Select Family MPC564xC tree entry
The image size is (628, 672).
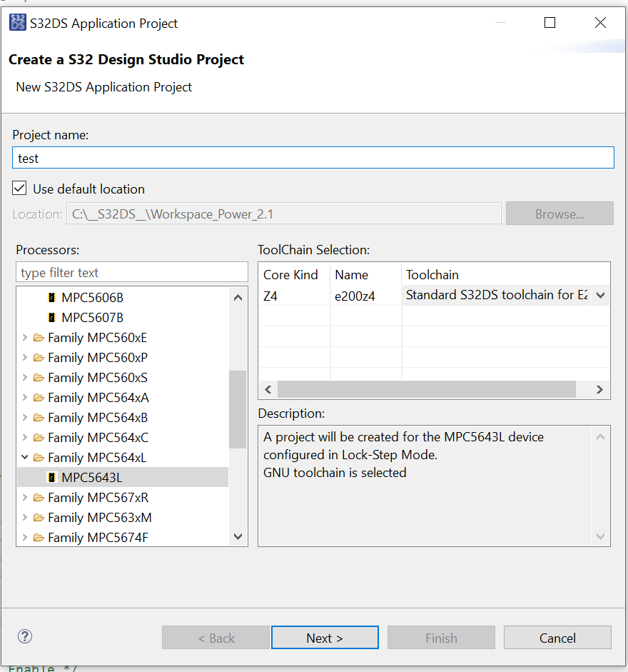98,437
